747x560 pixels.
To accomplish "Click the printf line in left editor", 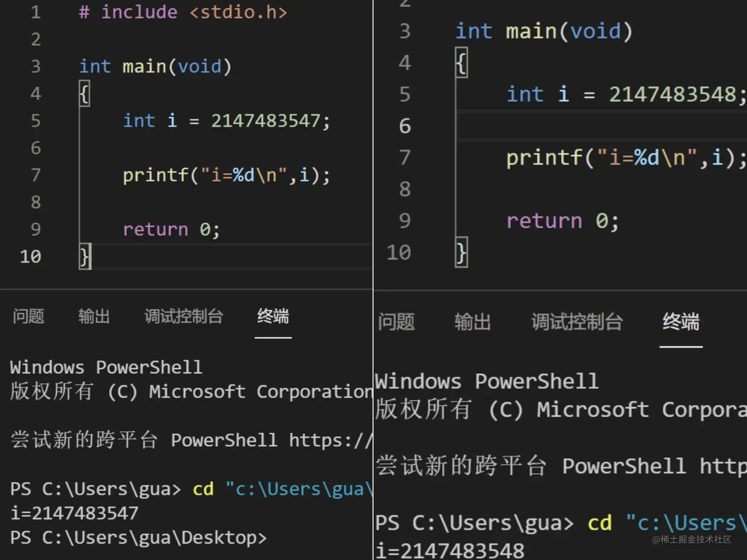I will point(226,175).
